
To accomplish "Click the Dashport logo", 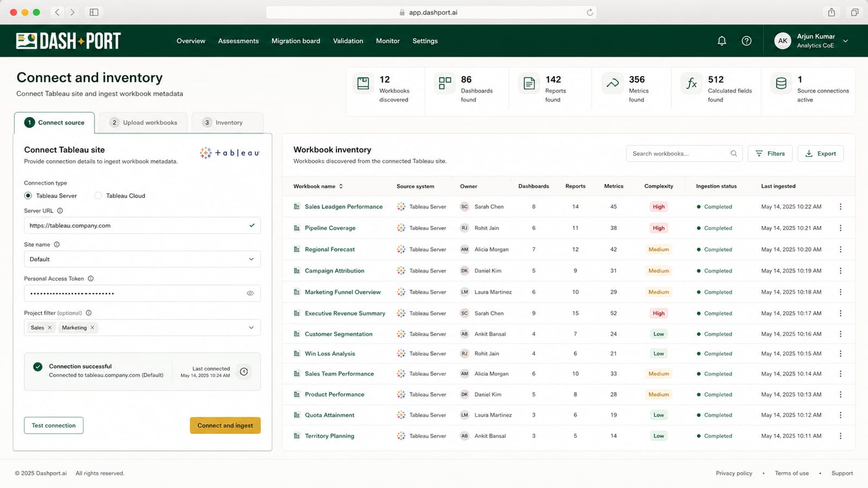I will click(68, 41).
